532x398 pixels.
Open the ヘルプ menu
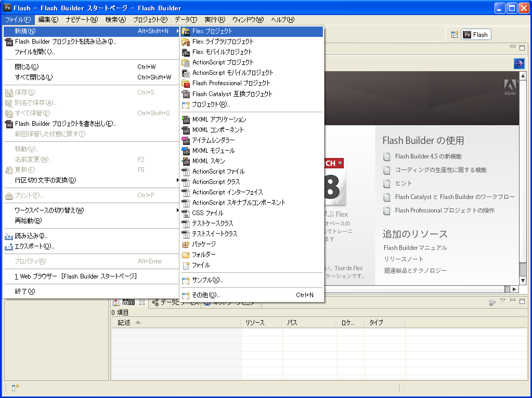282,20
